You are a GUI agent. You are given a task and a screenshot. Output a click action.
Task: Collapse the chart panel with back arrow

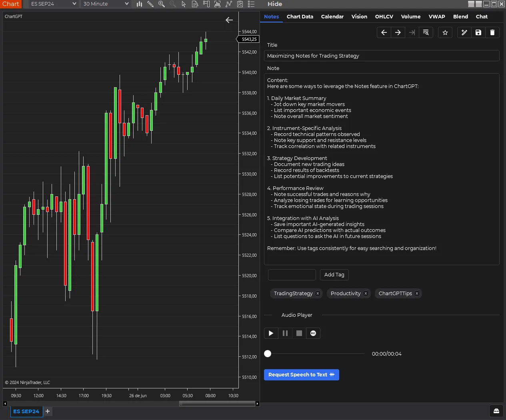(x=229, y=20)
